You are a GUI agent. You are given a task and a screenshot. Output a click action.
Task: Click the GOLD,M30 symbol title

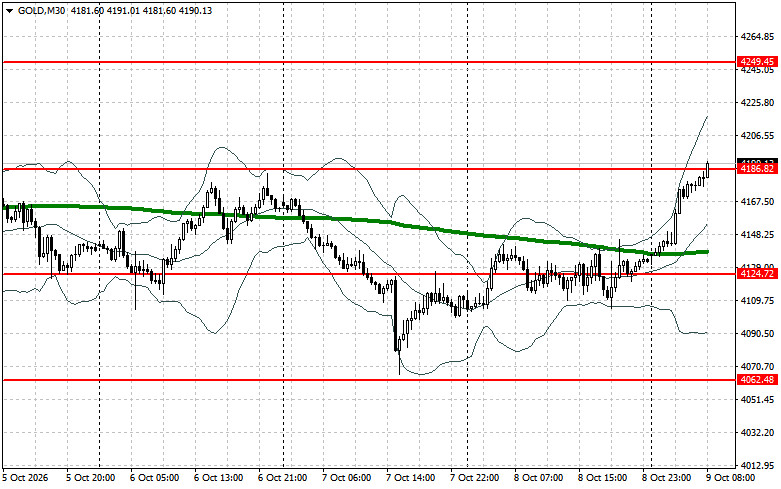(41, 10)
